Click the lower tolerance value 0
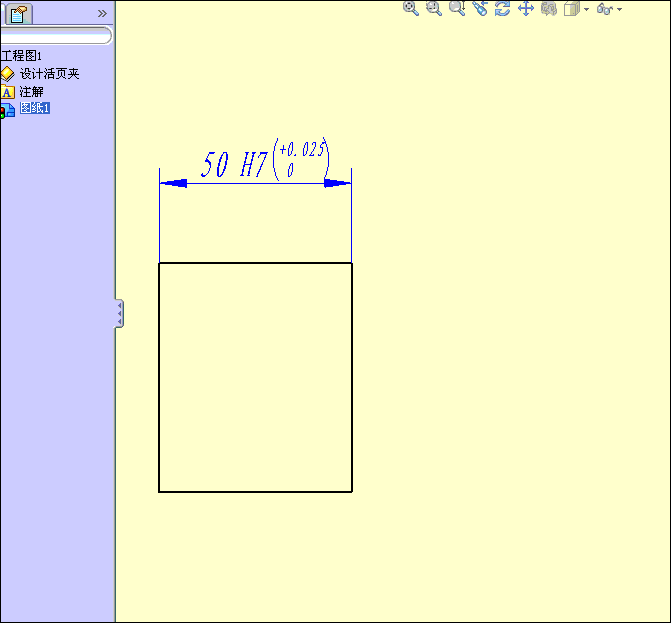 [290, 170]
